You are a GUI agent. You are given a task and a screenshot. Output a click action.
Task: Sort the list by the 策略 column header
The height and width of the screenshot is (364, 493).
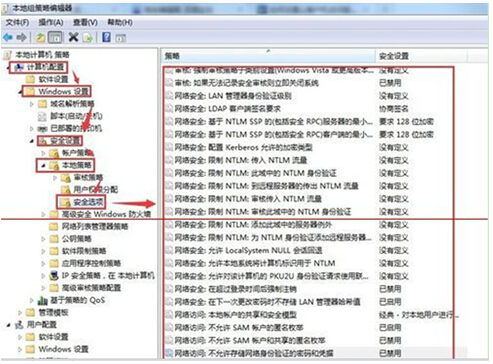269,56
